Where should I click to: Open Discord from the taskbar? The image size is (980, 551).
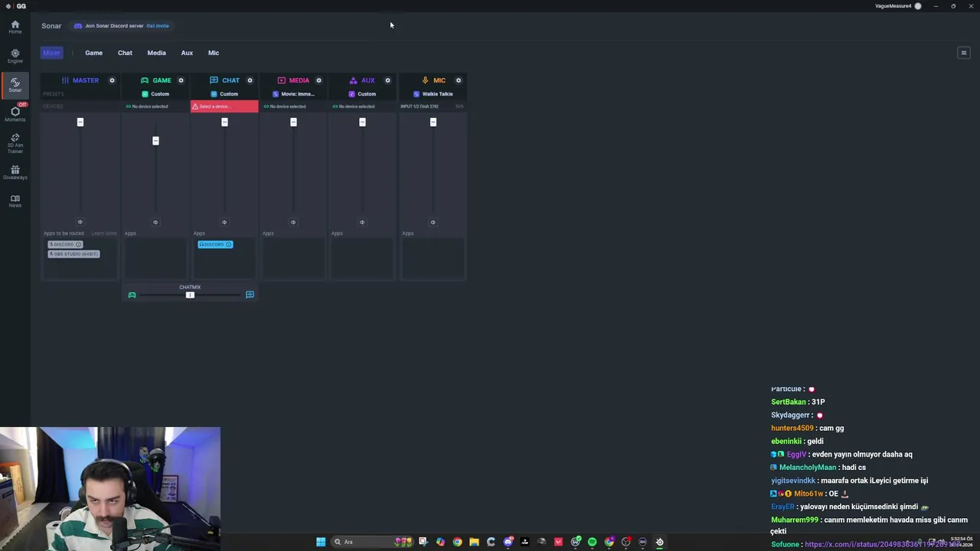pos(508,542)
